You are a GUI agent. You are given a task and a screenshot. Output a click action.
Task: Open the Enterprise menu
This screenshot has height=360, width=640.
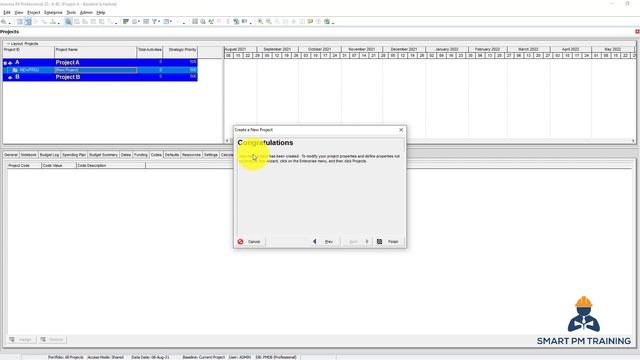click(53, 13)
